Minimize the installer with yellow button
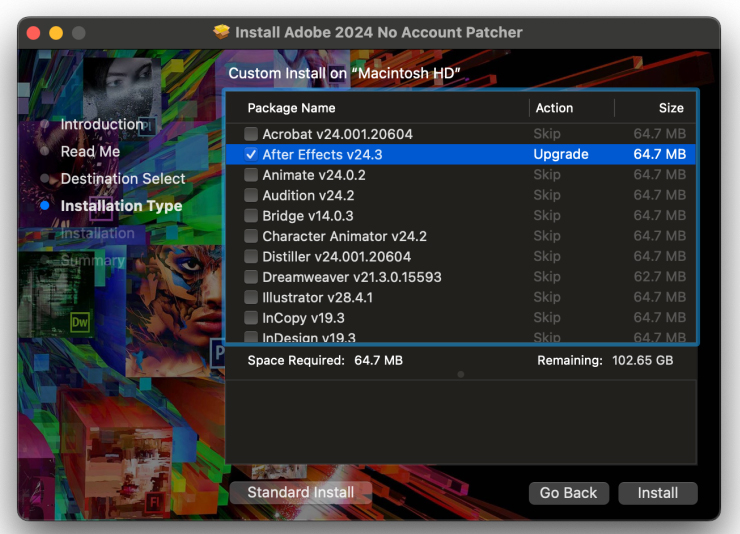The image size is (740, 534). click(56, 33)
